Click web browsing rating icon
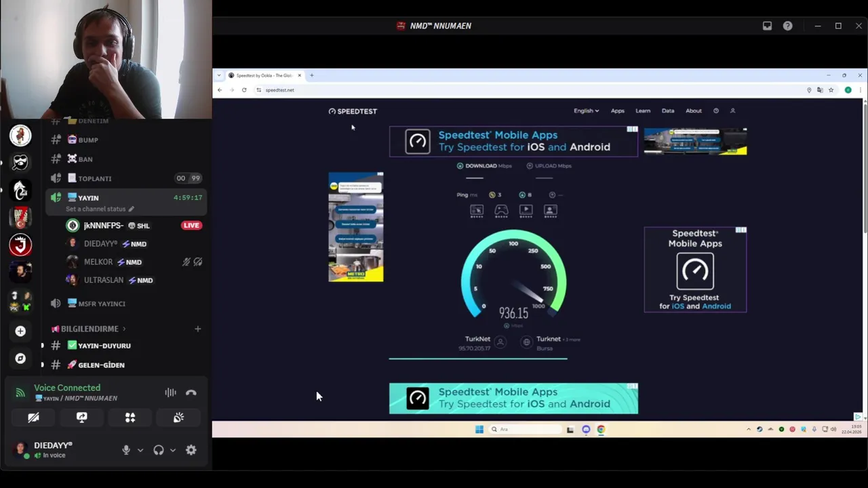The image size is (868, 488). [x=477, y=211]
